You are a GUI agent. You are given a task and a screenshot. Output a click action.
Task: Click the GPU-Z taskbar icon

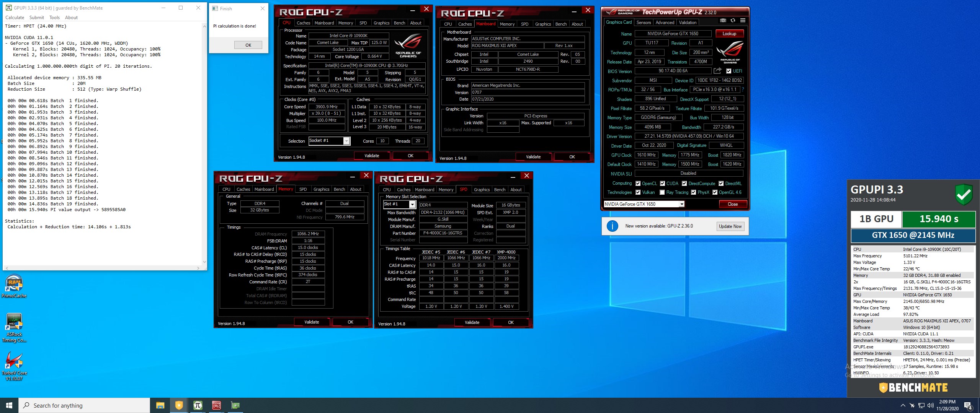pos(235,405)
